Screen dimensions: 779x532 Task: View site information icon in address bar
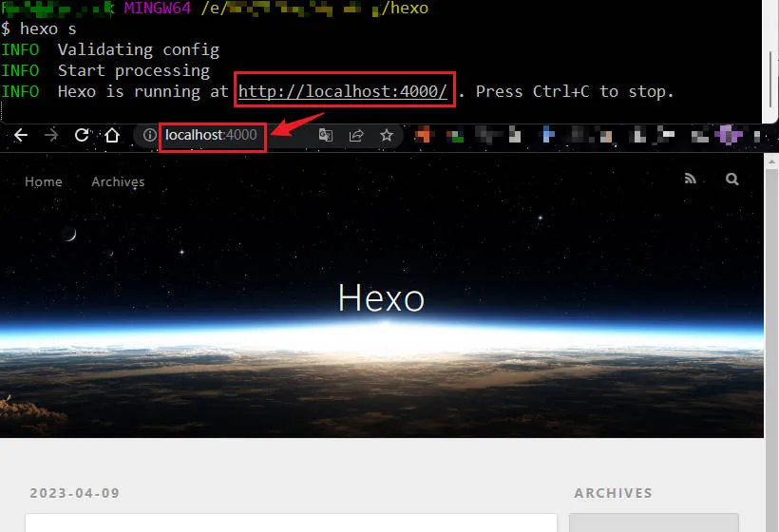point(149,135)
